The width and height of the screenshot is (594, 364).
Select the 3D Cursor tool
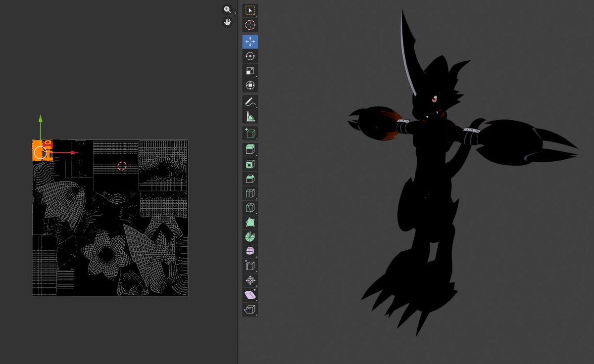[250, 25]
